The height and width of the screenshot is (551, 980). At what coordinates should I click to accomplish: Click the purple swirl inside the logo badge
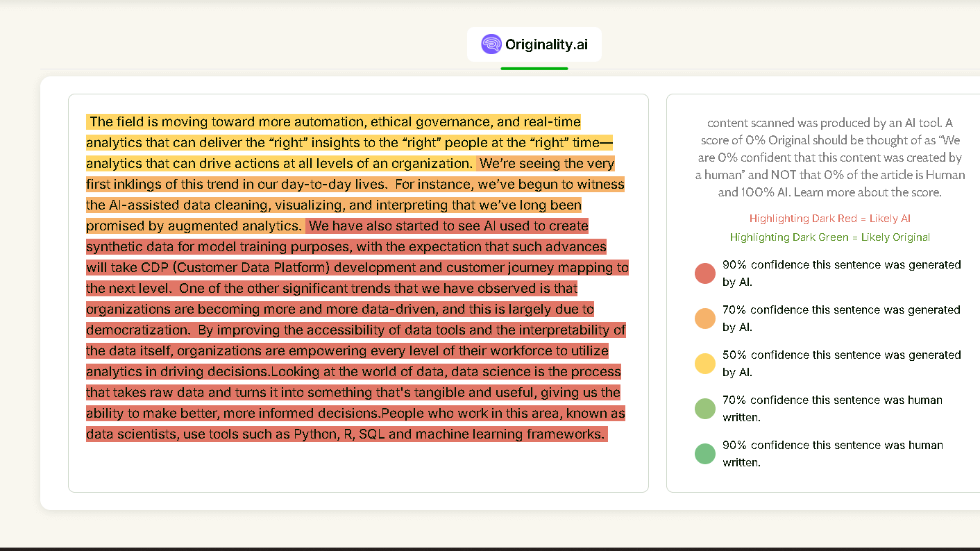(491, 44)
